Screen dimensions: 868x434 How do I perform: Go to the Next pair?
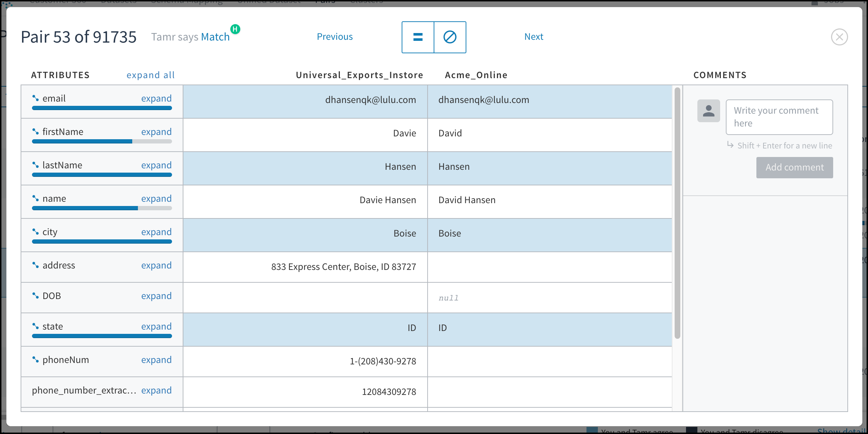point(534,37)
